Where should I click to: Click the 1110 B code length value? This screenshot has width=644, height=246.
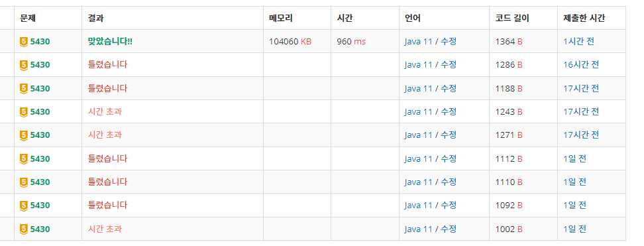509,182
